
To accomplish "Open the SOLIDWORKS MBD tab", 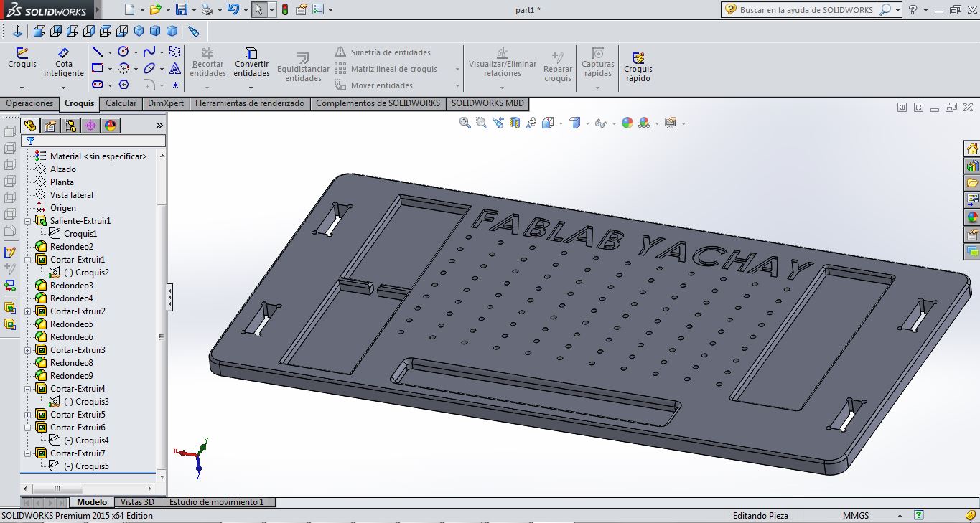I will click(487, 103).
